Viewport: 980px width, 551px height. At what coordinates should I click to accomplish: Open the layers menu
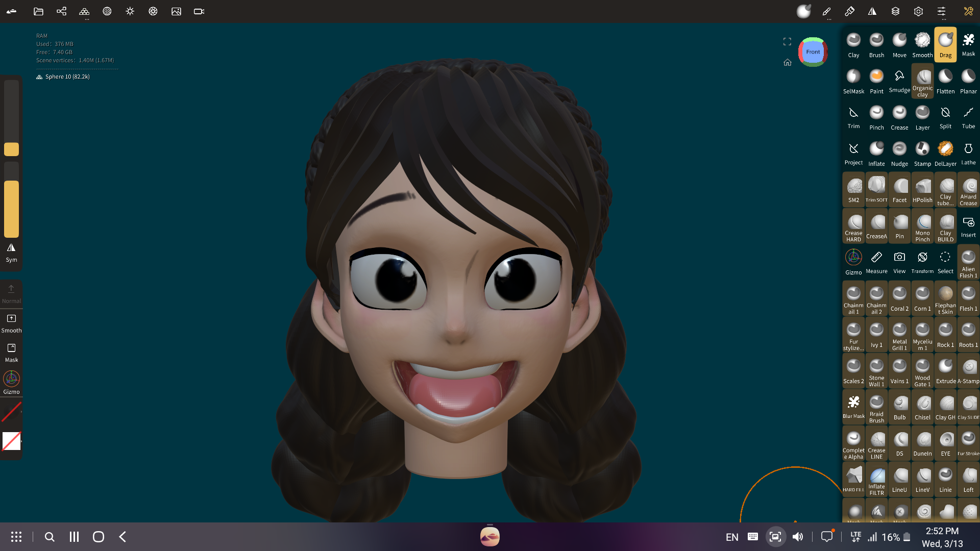(x=895, y=11)
